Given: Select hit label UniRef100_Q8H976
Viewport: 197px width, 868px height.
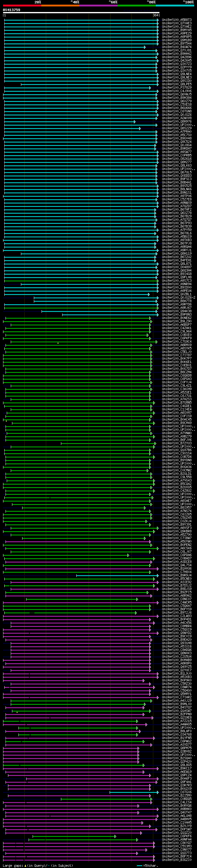Looking at the screenshot, I should pyautogui.click(x=177, y=122).
